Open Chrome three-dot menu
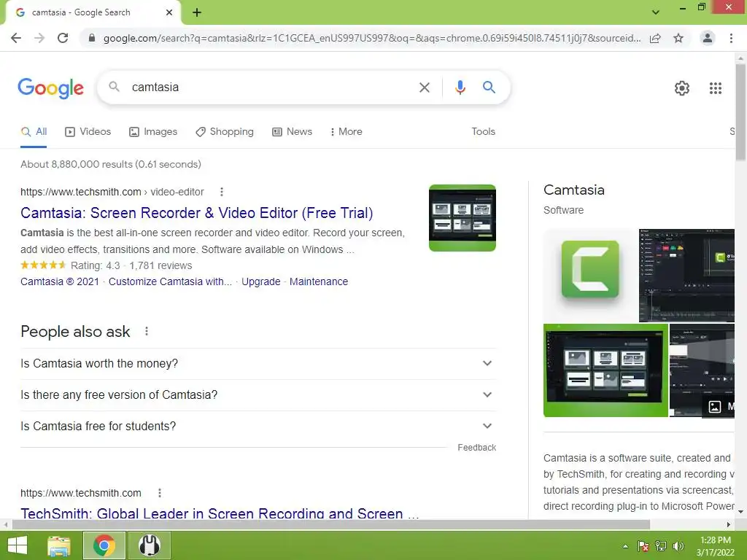The image size is (747, 560). click(731, 38)
